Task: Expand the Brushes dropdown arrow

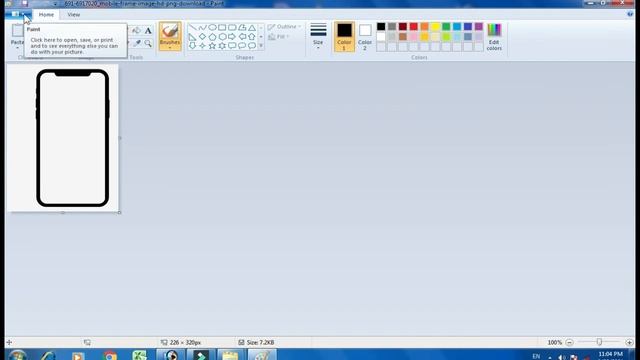Action: click(x=170, y=48)
